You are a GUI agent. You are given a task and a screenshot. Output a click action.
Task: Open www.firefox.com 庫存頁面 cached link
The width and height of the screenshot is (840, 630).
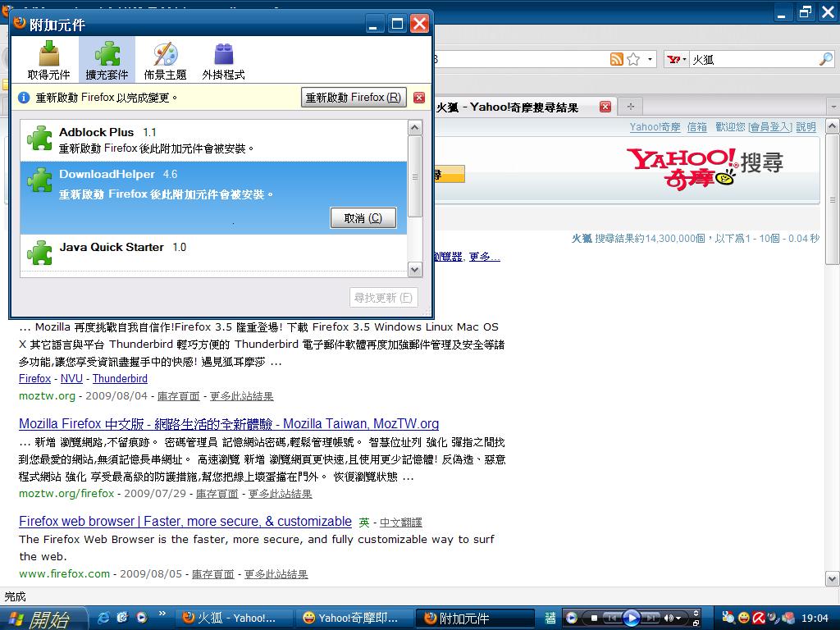pyautogui.click(x=213, y=573)
